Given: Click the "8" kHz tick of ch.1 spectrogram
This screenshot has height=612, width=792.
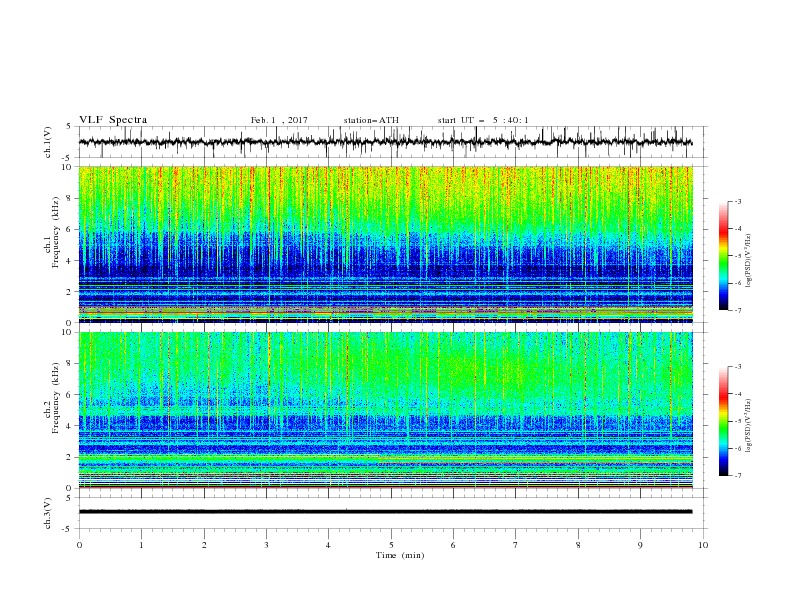Looking at the screenshot, I should point(70,198).
